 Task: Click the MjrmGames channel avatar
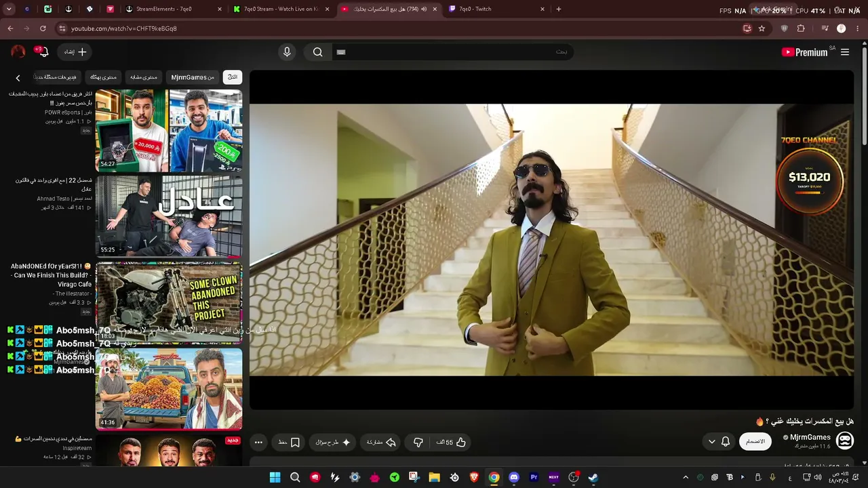(845, 441)
